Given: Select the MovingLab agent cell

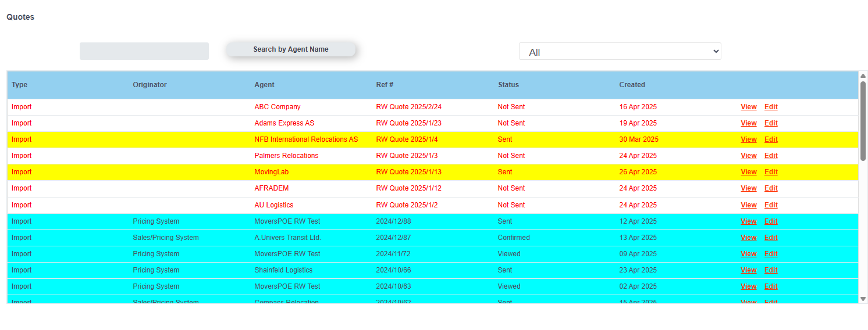Looking at the screenshot, I should coord(272,172).
